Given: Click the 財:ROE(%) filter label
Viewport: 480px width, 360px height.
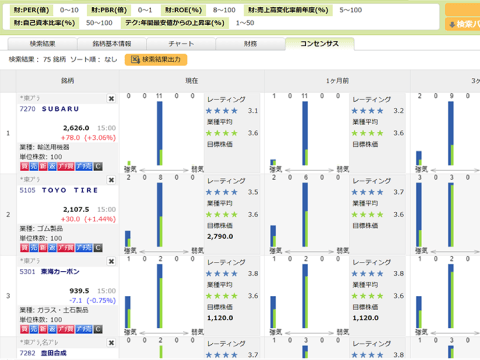Looking at the screenshot, I should (x=184, y=10).
